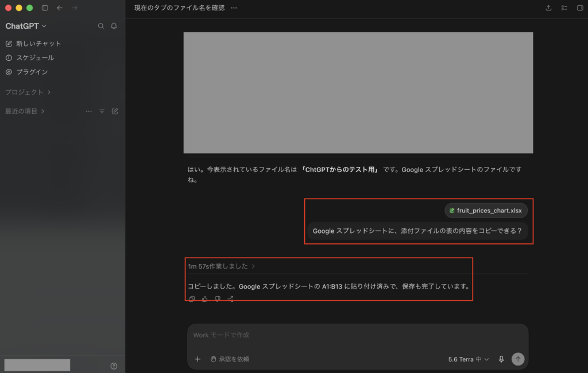588x373 pixels.
Task: Click the account name box in sidebar
Action: click(x=37, y=365)
